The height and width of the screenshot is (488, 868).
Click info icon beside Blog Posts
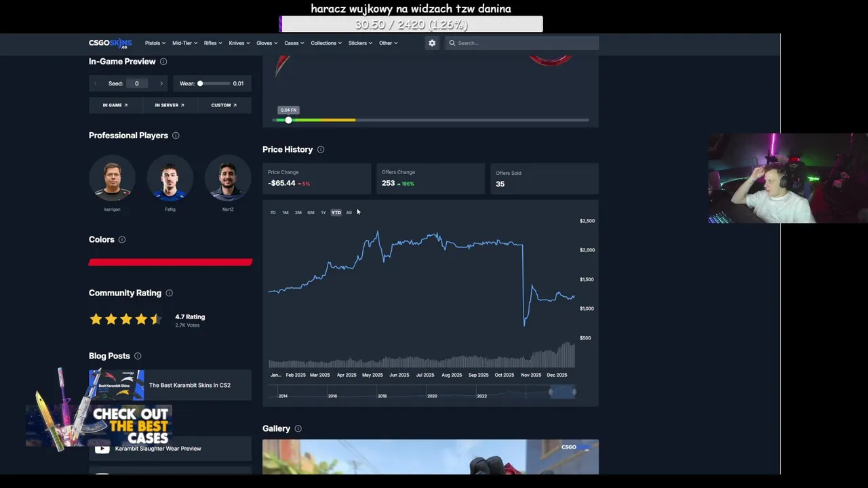(x=138, y=356)
